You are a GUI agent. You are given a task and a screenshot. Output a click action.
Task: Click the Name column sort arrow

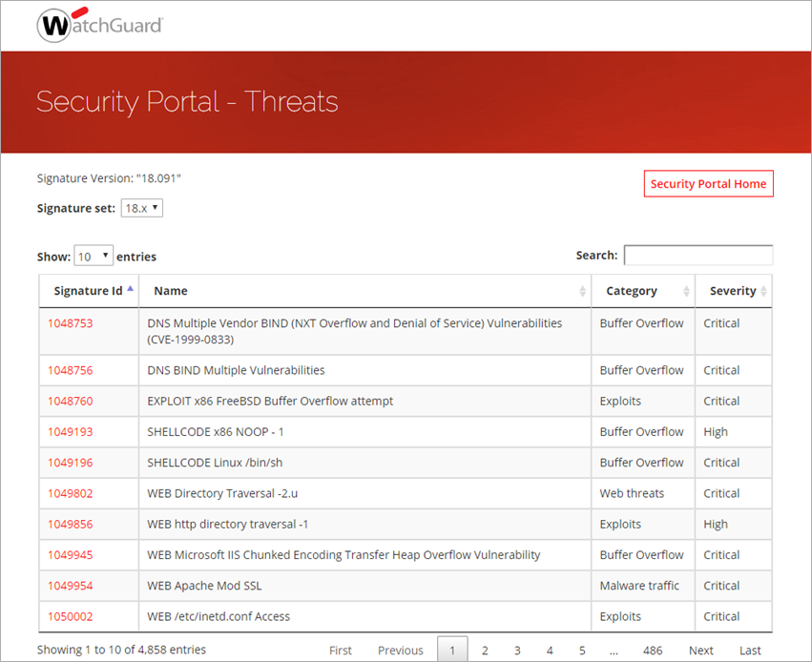(582, 290)
